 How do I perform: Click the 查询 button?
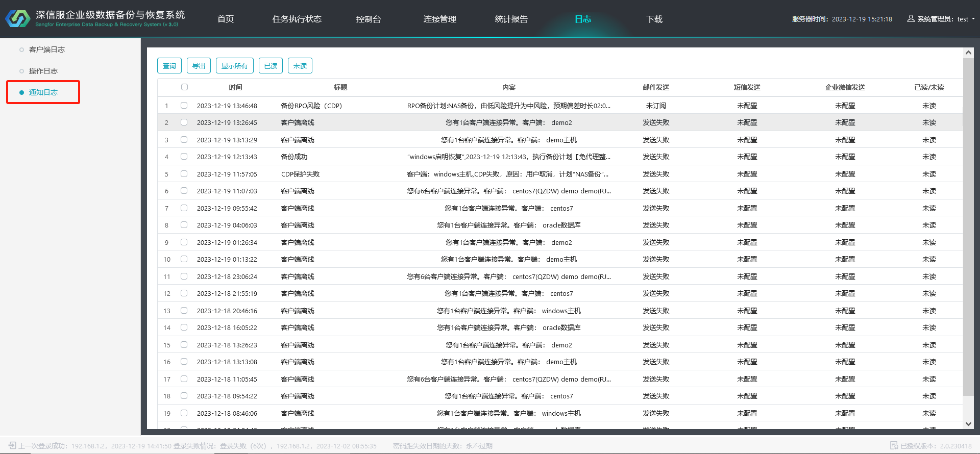(x=169, y=66)
